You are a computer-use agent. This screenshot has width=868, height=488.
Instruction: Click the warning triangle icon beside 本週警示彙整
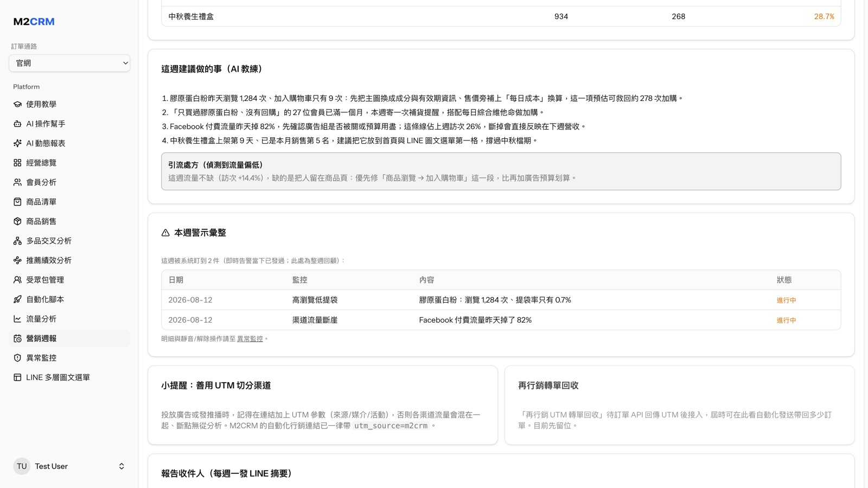pos(165,233)
